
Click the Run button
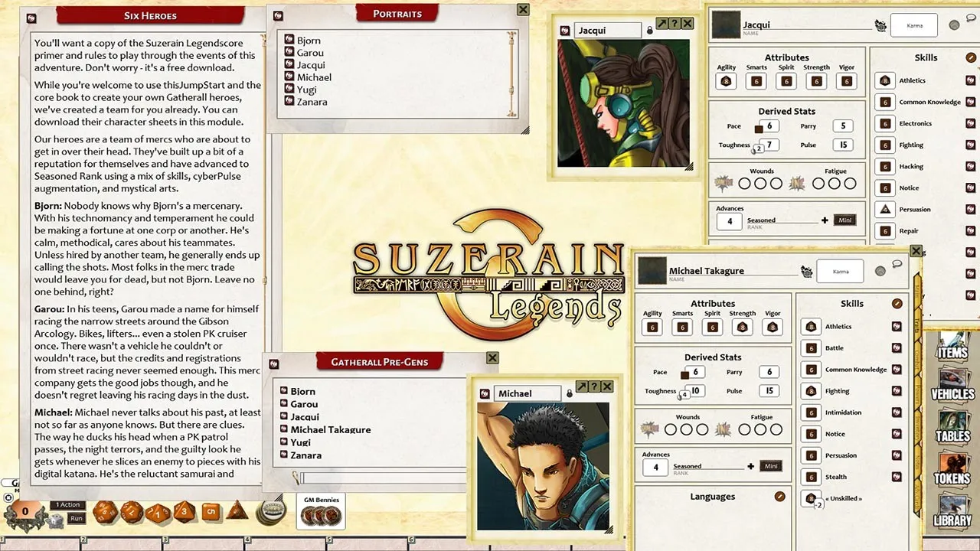point(76,518)
